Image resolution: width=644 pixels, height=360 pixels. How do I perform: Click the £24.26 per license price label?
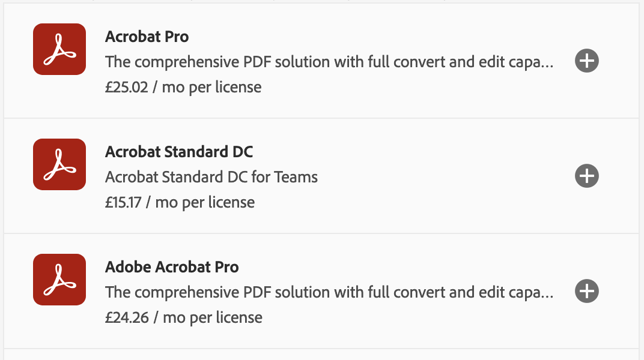tap(183, 317)
